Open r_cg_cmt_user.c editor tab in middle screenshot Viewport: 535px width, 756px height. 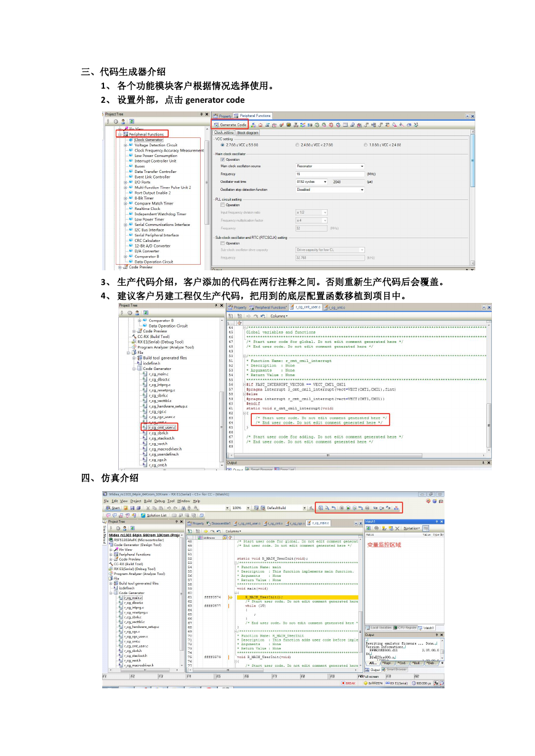pos(306,307)
